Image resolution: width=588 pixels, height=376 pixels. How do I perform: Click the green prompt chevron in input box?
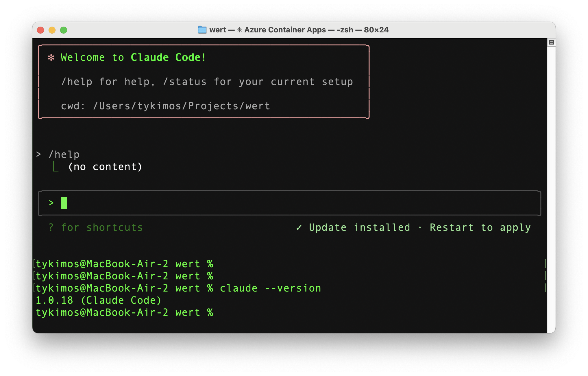[51, 203]
